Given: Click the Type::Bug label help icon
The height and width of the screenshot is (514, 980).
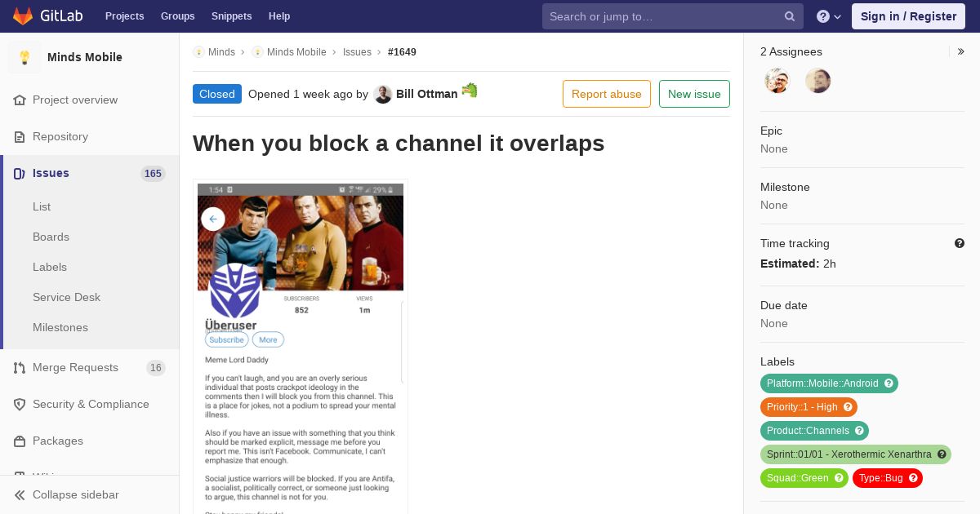Looking at the screenshot, I should 913,478.
